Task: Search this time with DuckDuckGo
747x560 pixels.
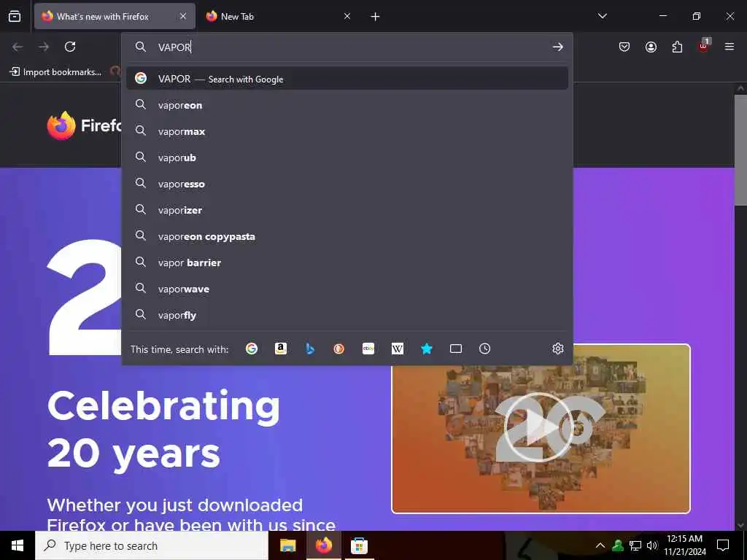Action: (338, 349)
